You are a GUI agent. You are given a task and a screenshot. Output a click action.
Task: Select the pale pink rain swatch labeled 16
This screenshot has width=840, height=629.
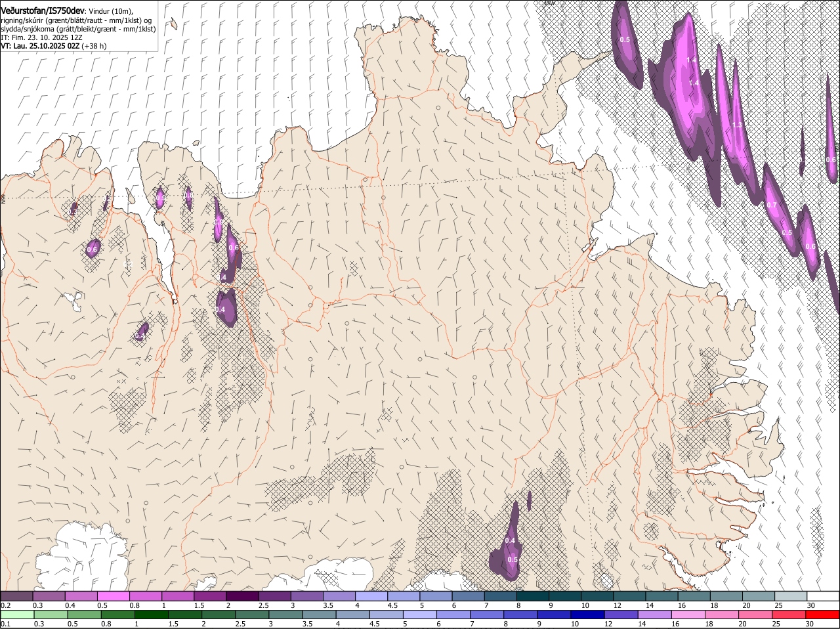click(x=688, y=615)
